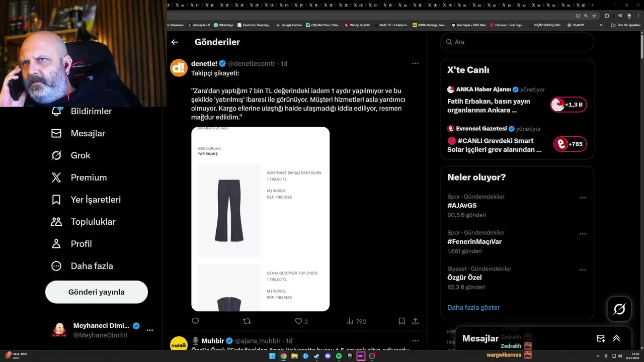Open Bildirimler from the sidebar
Viewport: 644px width, 362px height.
click(83, 111)
